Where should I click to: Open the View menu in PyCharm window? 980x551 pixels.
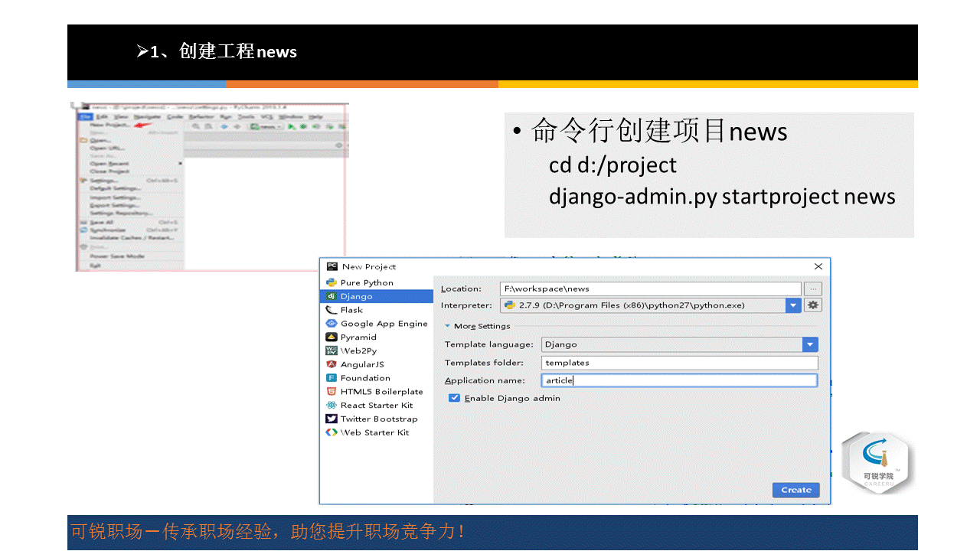(121, 116)
